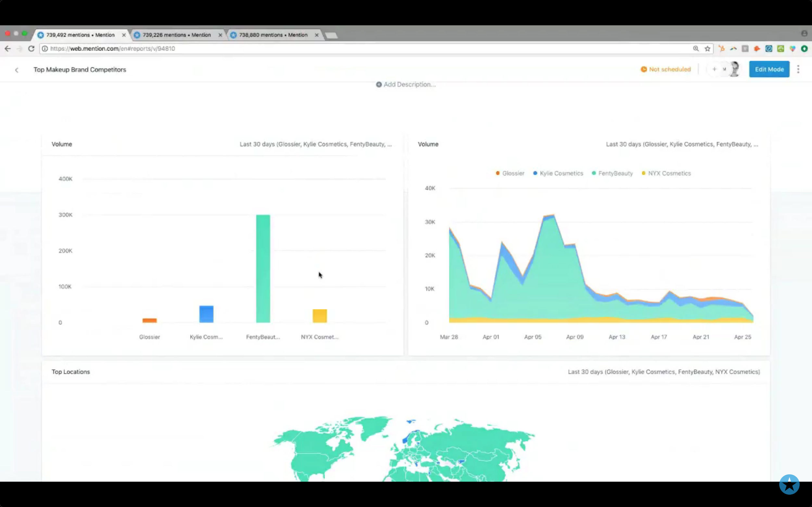Screen dimensions: 812x507
Task: Click the Apr 25 axis label
Action: [x=742, y=337]
